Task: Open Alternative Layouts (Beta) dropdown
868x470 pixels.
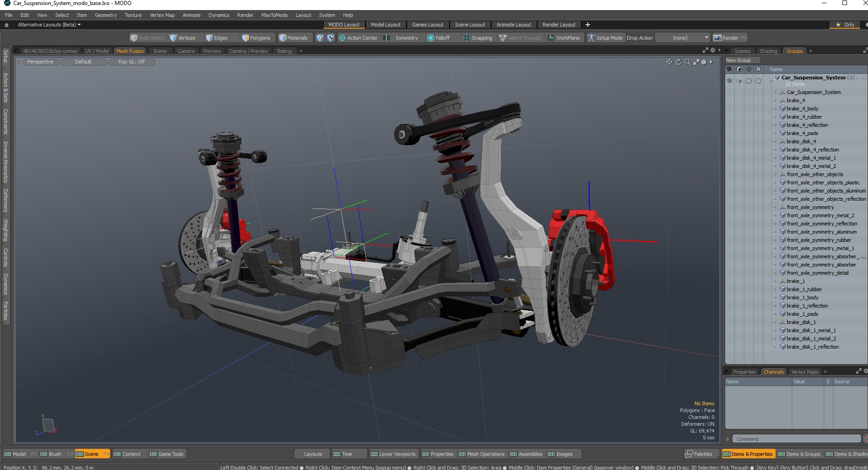Action: pos(49,25)
